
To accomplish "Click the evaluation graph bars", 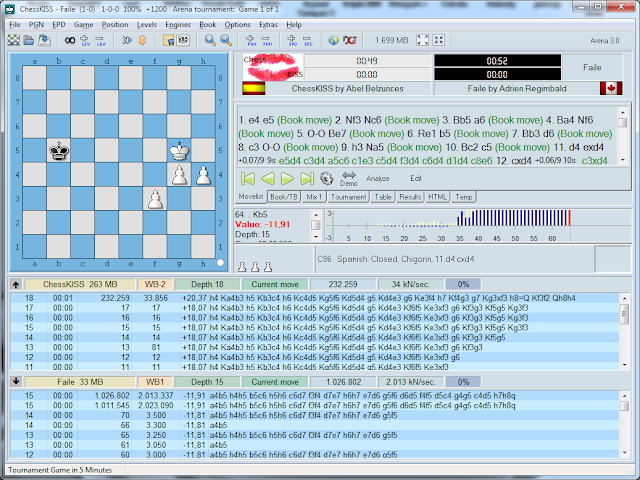I will [513, 218].
